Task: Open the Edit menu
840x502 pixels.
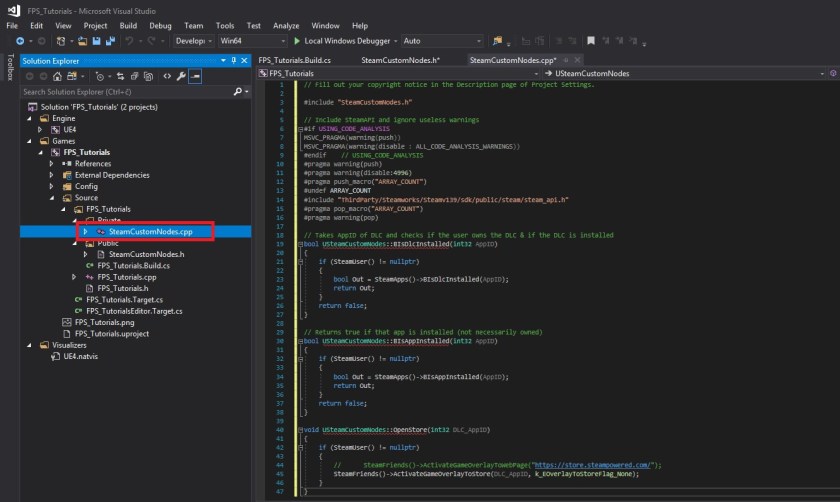Action: (x=36, y=26)
